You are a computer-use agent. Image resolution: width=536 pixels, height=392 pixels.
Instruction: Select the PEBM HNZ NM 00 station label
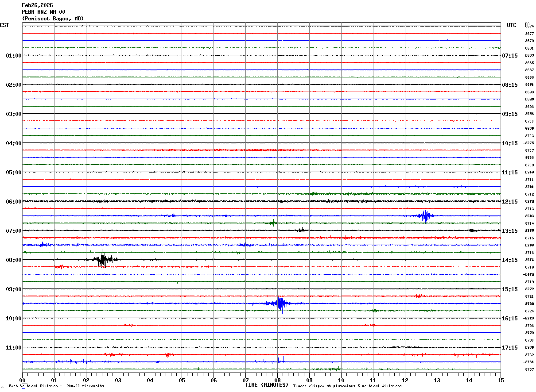pyautogui.click(x=43, y=12)
